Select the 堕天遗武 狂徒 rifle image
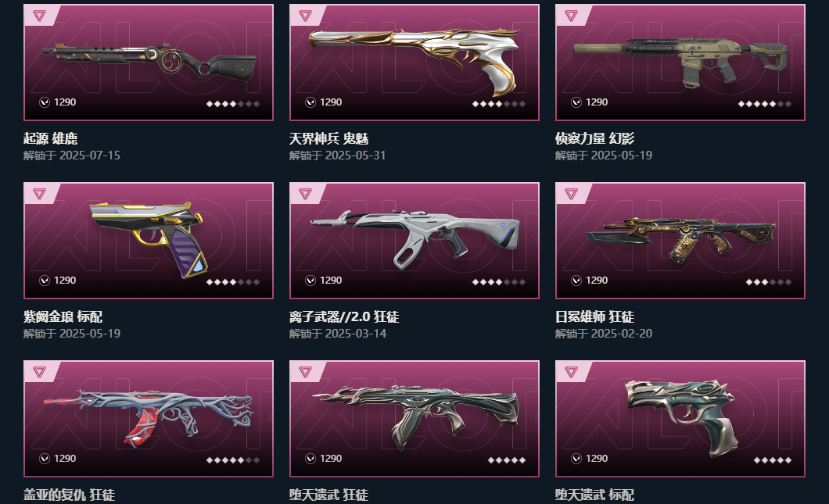829x504 pixels. coord(415,417)
